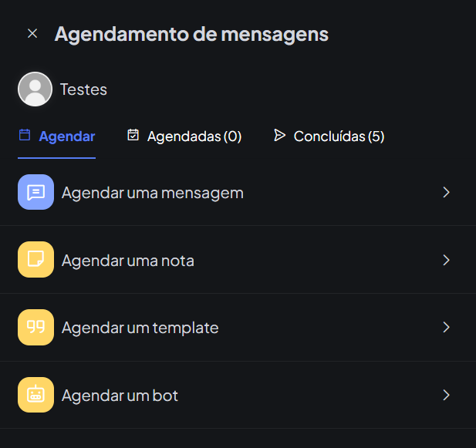Click the calendar icon beside Agendar
The width and height of the screenshot is (476, 448).
click(25, 136)
